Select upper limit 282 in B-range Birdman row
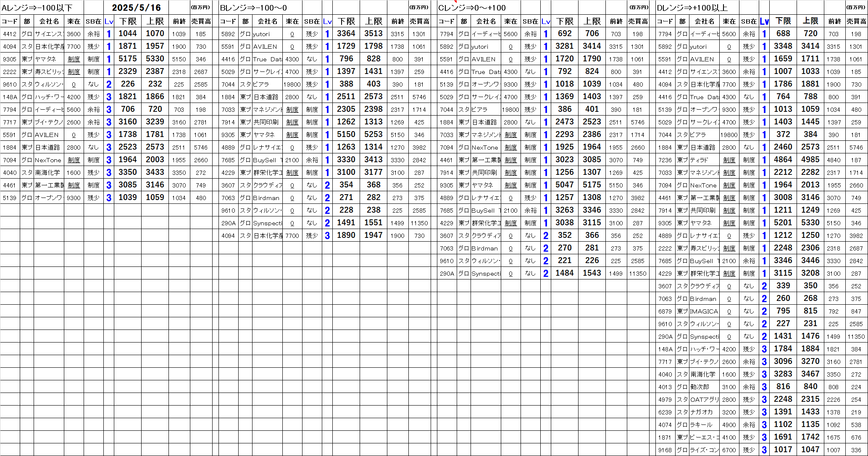The height and width of the screenshot is (456, 868). [x=374, y=198]
